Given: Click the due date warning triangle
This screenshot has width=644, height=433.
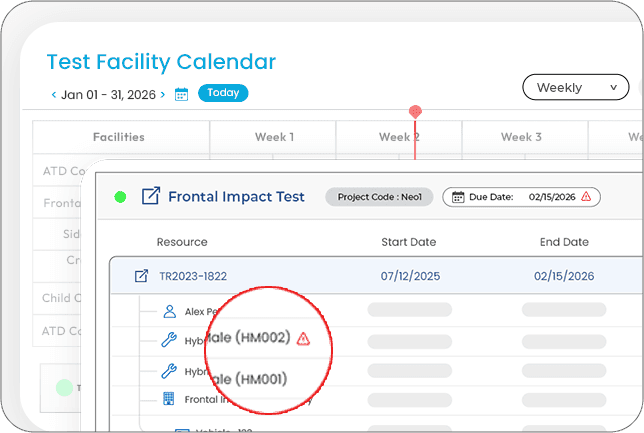Looking at the screenshot, I should tap(586, 197).
